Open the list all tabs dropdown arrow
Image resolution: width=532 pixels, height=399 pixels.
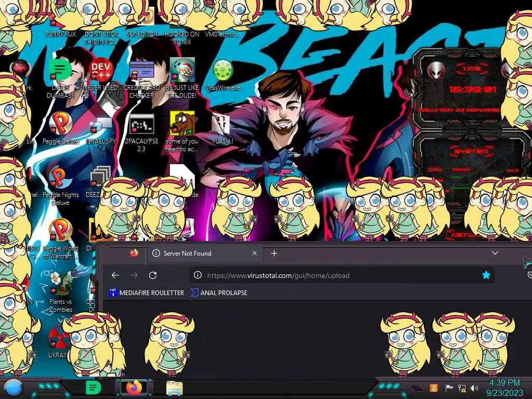[x=495, y=253]
